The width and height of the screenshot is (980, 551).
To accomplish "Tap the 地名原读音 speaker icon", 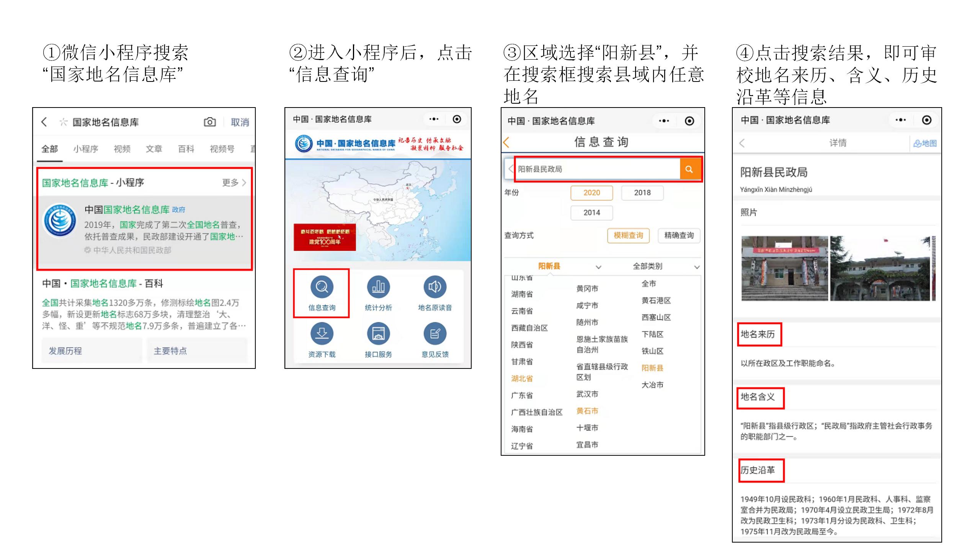I will [x=435, y=287].
